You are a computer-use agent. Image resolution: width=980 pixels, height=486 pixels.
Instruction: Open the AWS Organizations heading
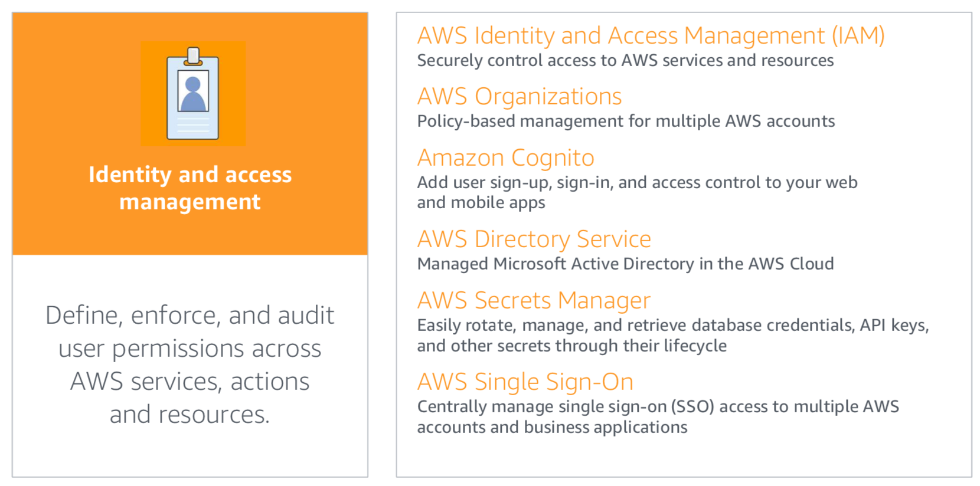click(520, 96)
